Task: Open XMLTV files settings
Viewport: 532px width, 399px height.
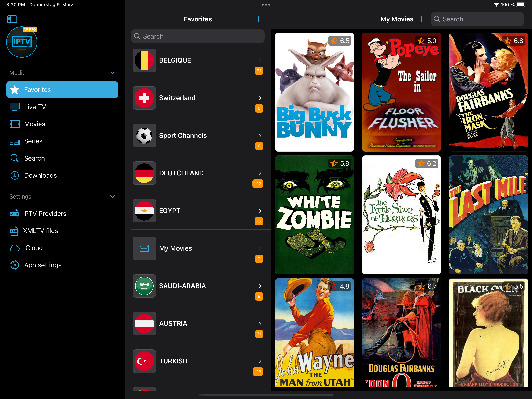Action: click(40, 230)
